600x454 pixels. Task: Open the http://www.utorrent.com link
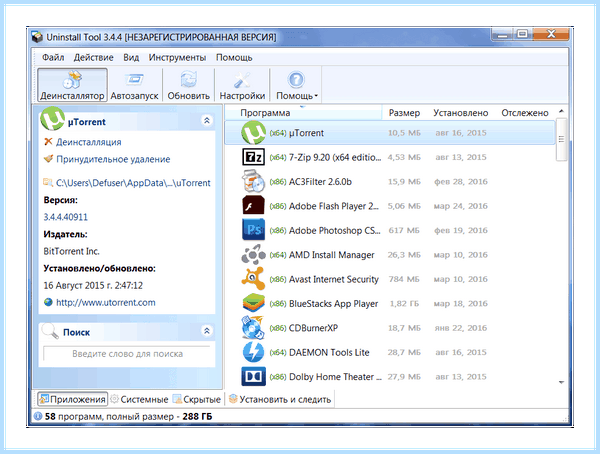coord(106,302)
